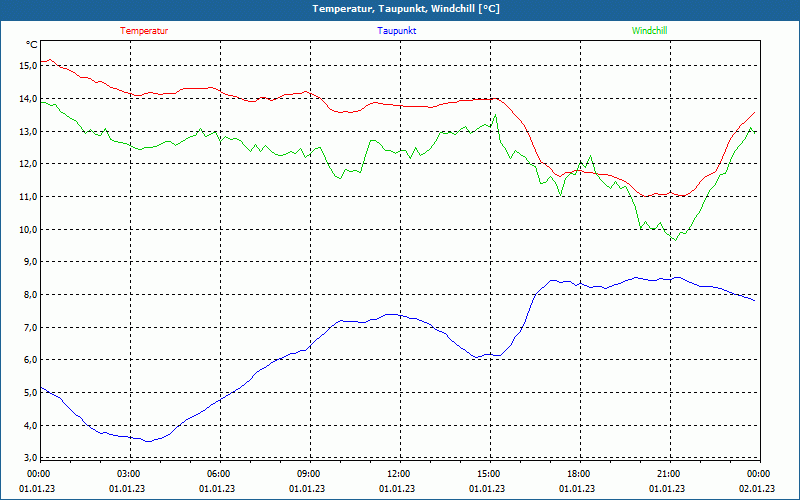Viewport: 800px width, 500px height.
Task: Click the 18:00 time axis label
Action: click(x=577, y=474)
